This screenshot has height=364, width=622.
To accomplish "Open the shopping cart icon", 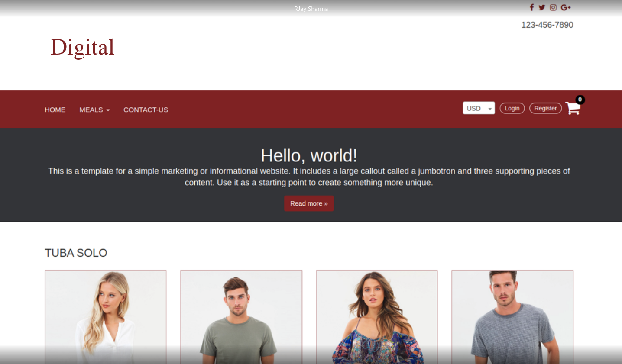I will coord(572,109).
